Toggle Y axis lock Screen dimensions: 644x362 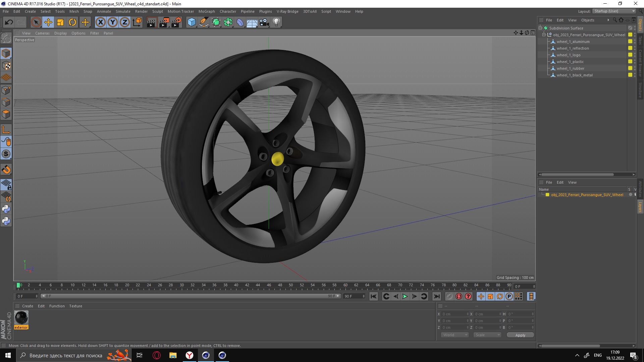pos(113,22)
